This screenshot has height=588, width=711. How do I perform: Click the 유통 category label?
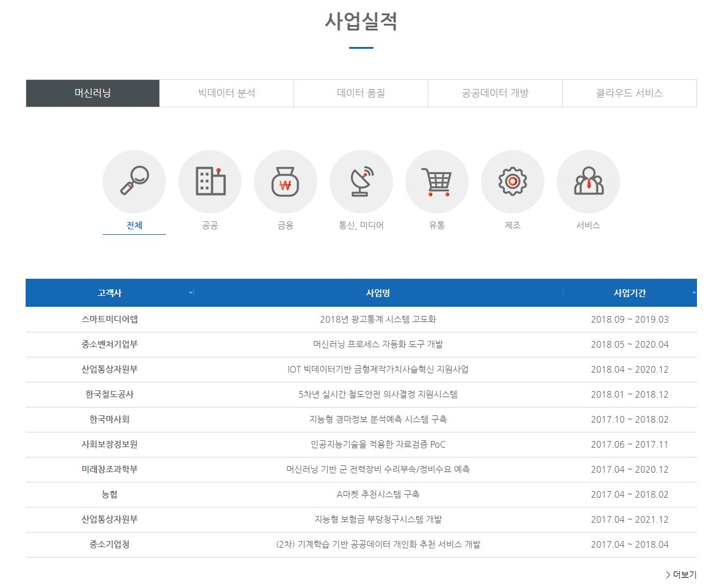click(x=437, y=225)
